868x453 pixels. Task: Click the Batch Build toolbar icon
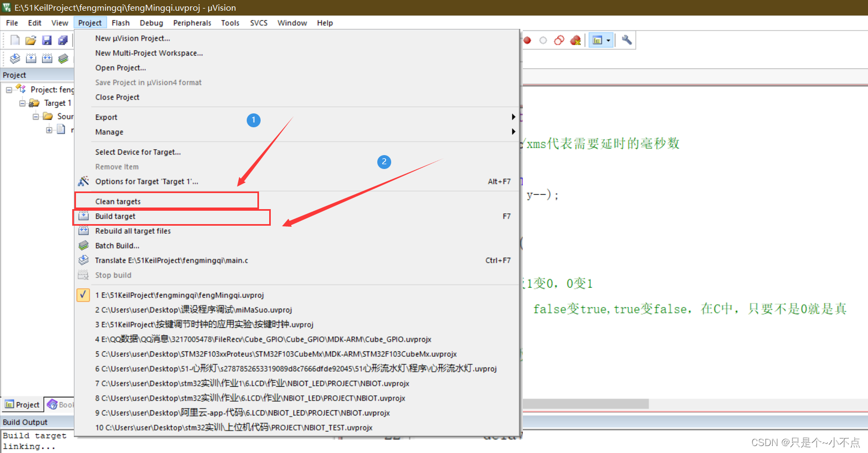pyautogui.click(x=63, y=58)
